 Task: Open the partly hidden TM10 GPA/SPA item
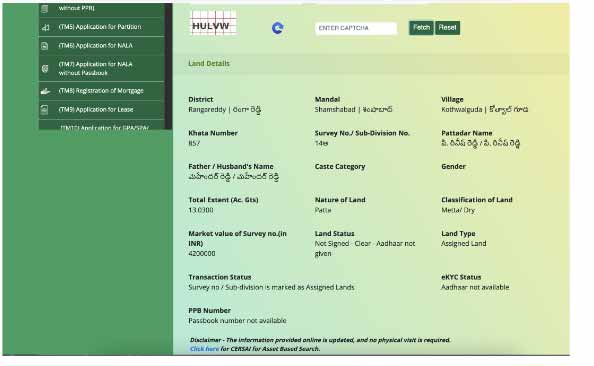click(102, 125)
